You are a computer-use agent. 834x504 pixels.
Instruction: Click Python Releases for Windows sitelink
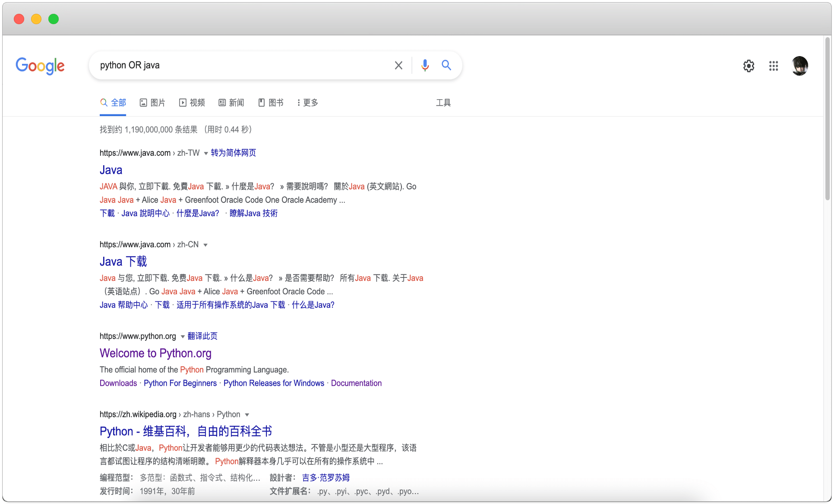coord(274,383)
